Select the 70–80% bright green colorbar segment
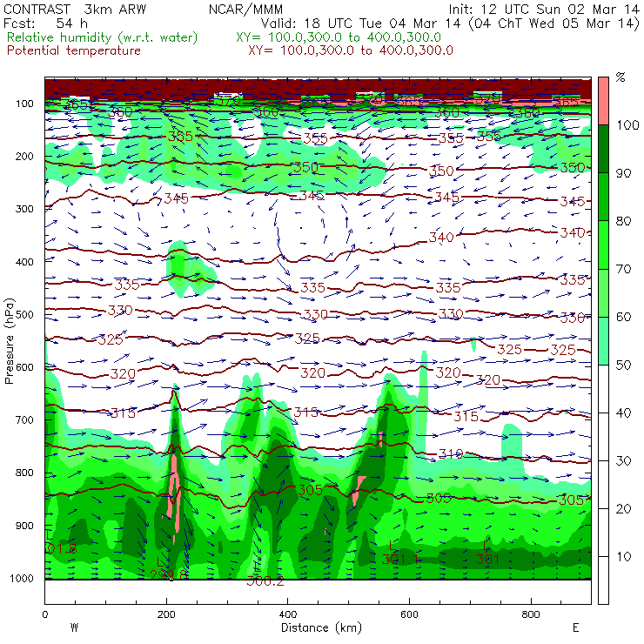Viewport: 644px width, 644px height. click(x=603, y=245)
